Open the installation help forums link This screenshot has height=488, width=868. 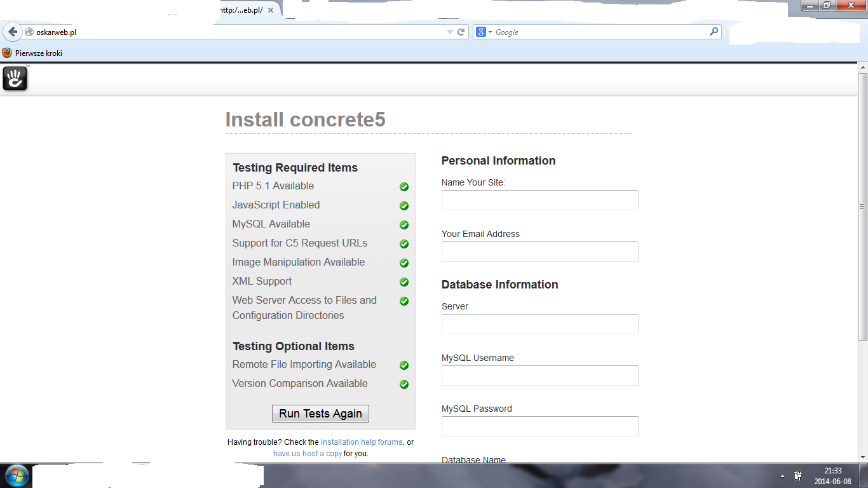pos(362,442)
